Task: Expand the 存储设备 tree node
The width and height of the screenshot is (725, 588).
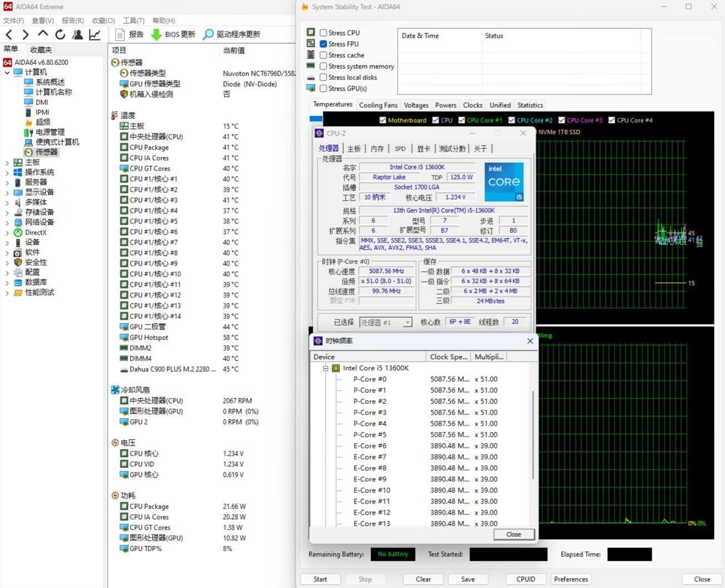Action: point(7,212)
